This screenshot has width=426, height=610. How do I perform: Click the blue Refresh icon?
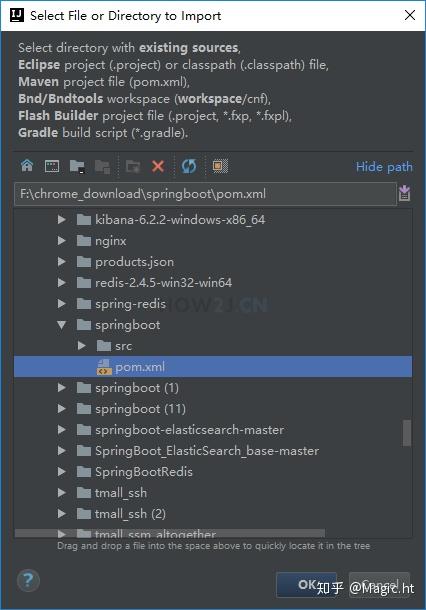(x=189, y=167)
